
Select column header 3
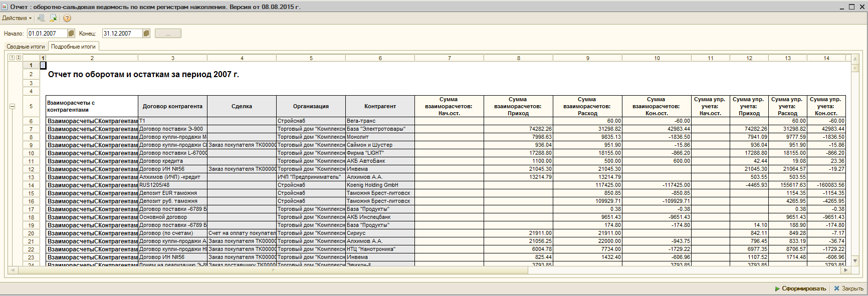[x=173, y=58]
